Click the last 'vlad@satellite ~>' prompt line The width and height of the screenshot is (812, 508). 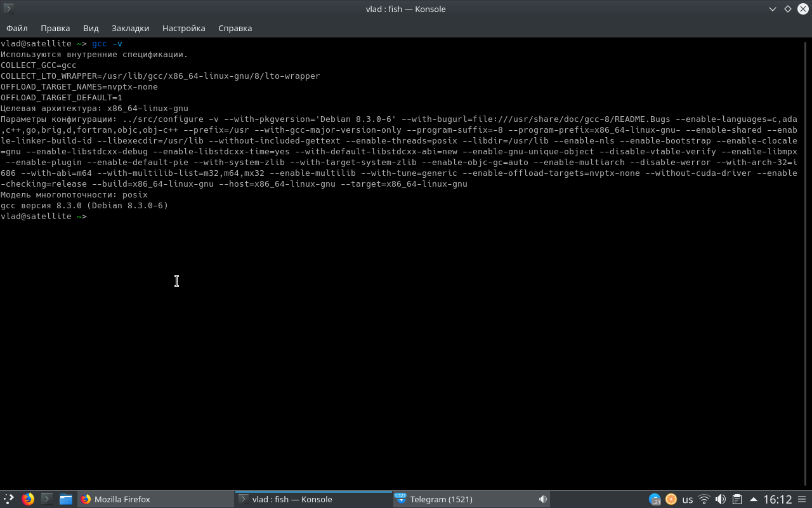click(x=44, y=217)
